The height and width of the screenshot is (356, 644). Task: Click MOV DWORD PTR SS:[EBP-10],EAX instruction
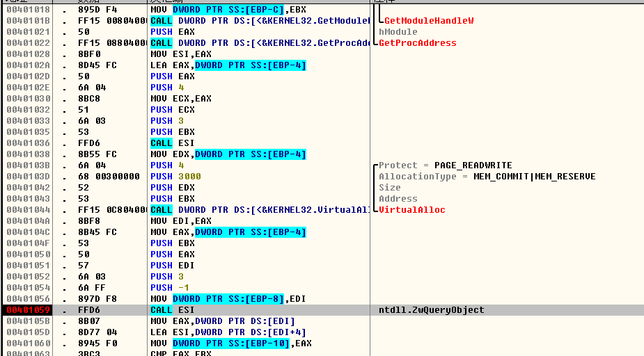pyautogui.click(x=231, y=343)
